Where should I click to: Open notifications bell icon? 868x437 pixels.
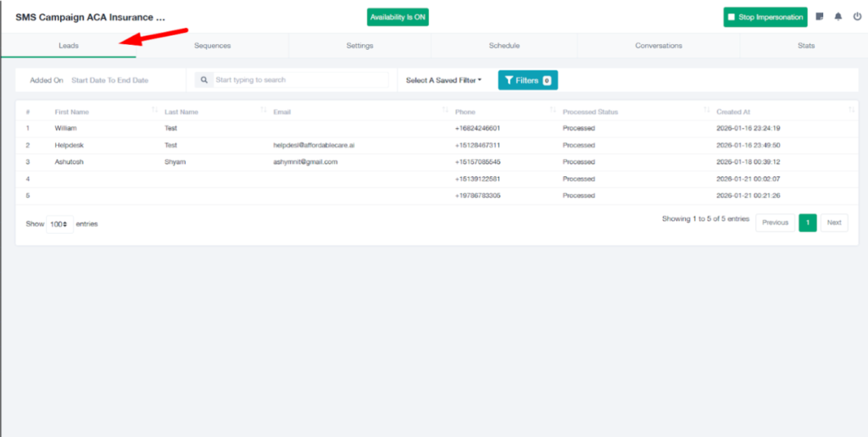pos(838,17)
